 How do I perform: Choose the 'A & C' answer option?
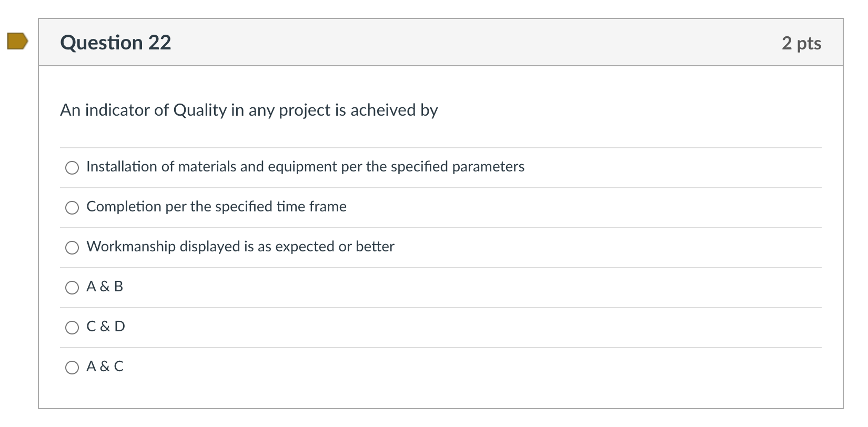pyautogui.click(x=72, y=368)
